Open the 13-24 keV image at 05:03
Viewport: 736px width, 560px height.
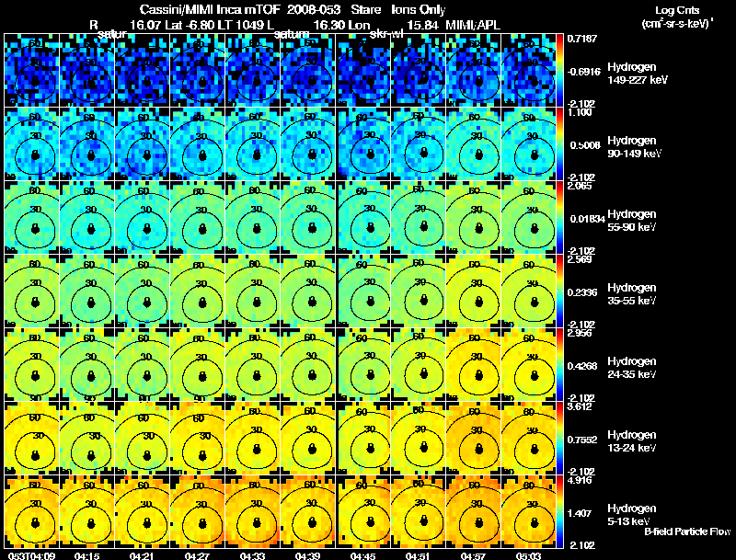528,438
